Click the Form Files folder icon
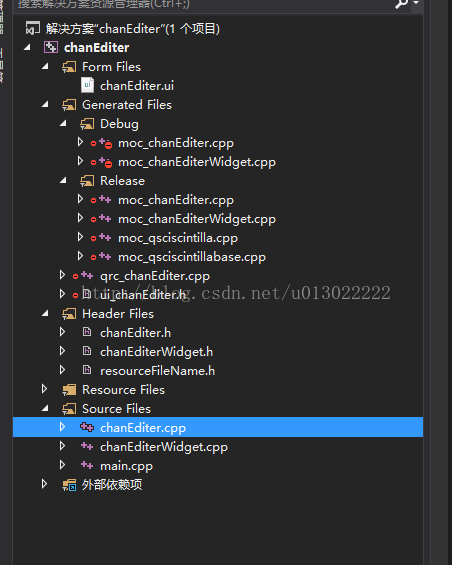This screenshot has width=452, height=565. (69, 66)
